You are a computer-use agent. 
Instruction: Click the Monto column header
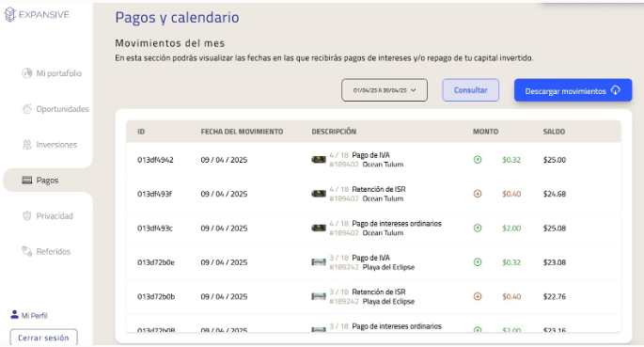(x=485, y=132)
